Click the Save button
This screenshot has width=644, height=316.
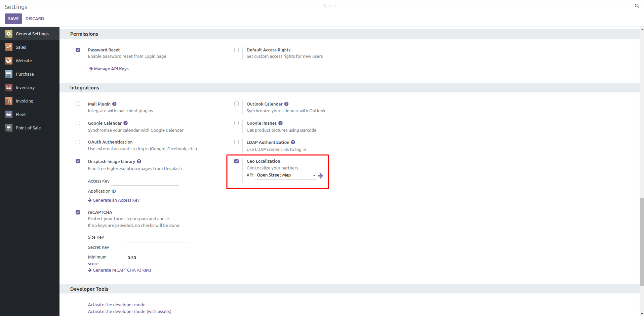13,18
